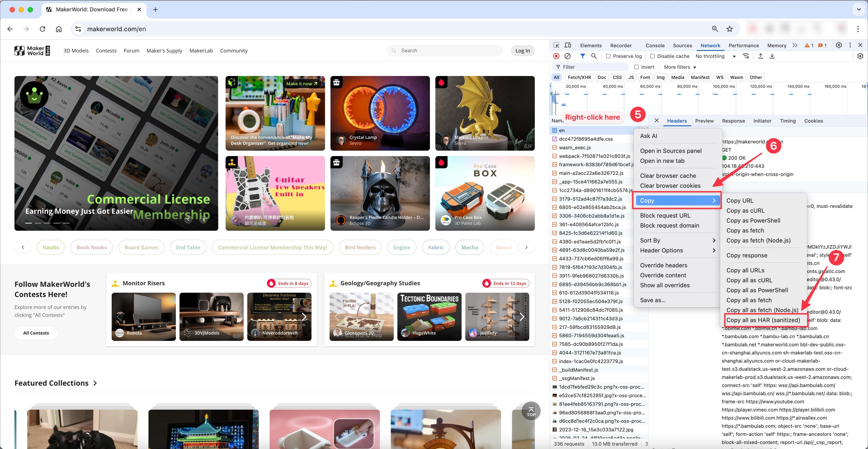This screenshot has width=868, height=449.
Task: Select the Img request type filter
Action: (660, 77)
